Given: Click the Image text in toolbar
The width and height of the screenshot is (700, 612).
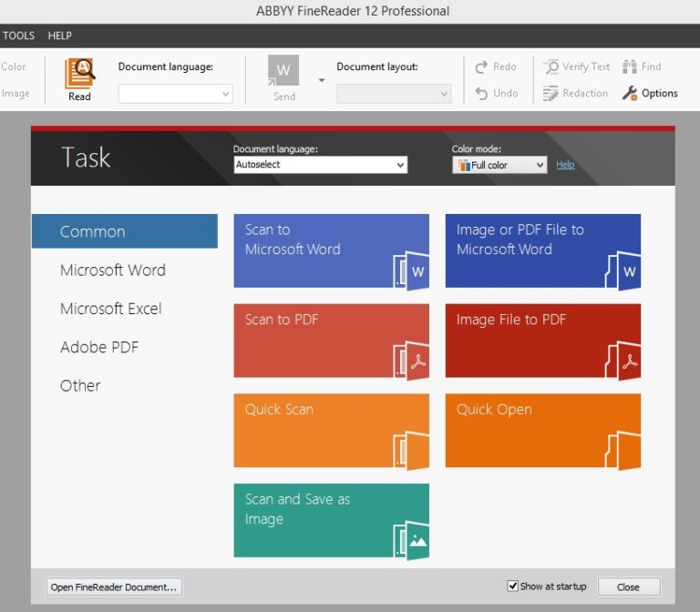Looking at the screenshot, I should point(15,94).
